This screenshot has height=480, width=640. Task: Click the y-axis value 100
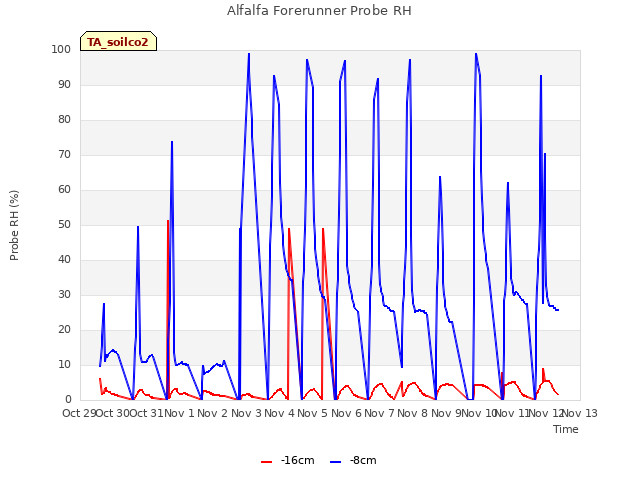(x=61, y=49)
